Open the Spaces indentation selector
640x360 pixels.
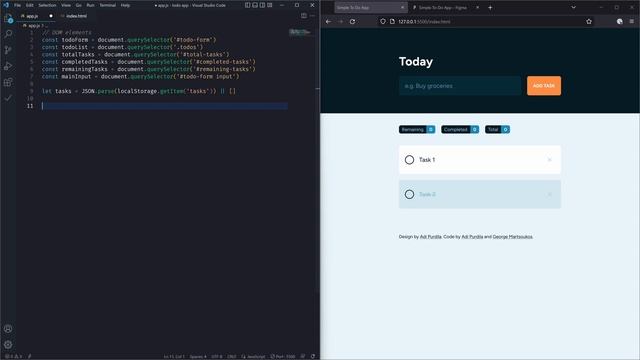[x=198, y=356]
